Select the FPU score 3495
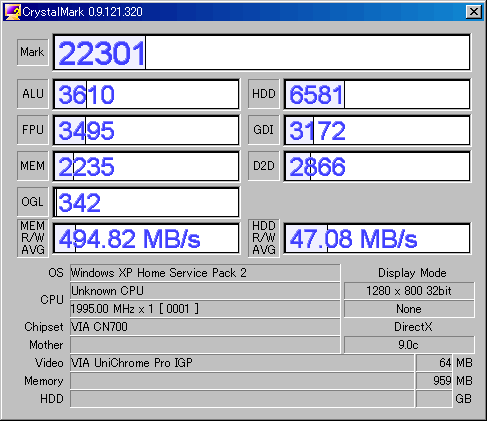 point(146,130)
